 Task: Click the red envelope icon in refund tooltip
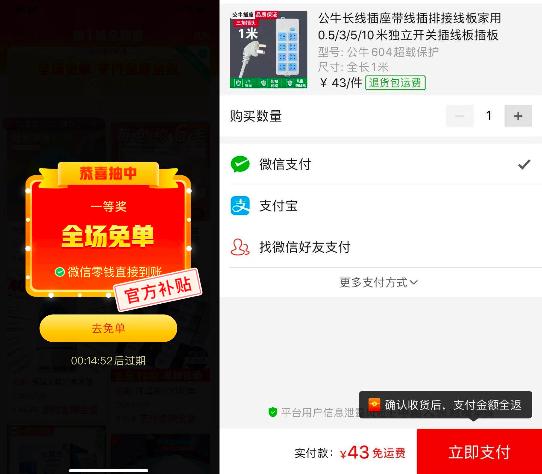click(x=374, y=405)
